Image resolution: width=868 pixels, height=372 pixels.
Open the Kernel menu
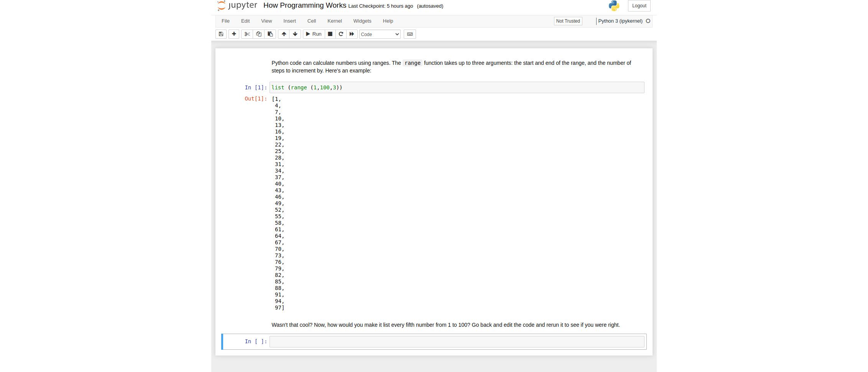334,21
